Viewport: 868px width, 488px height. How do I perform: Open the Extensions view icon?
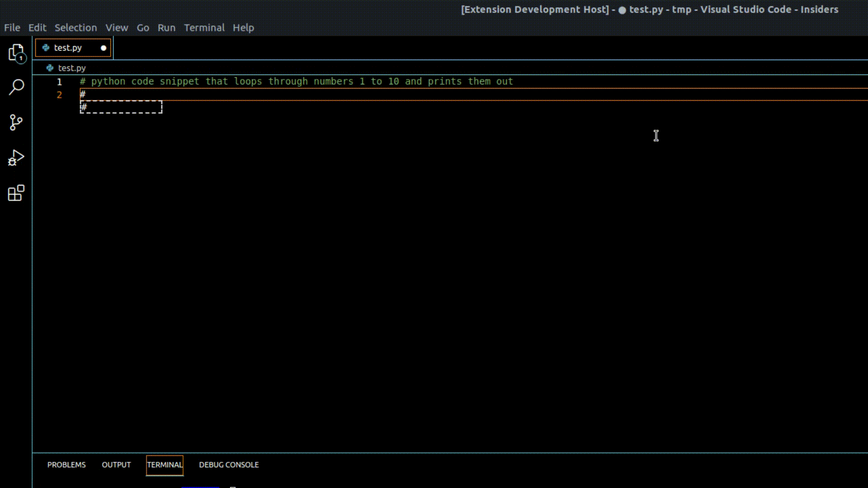[16, 193]
